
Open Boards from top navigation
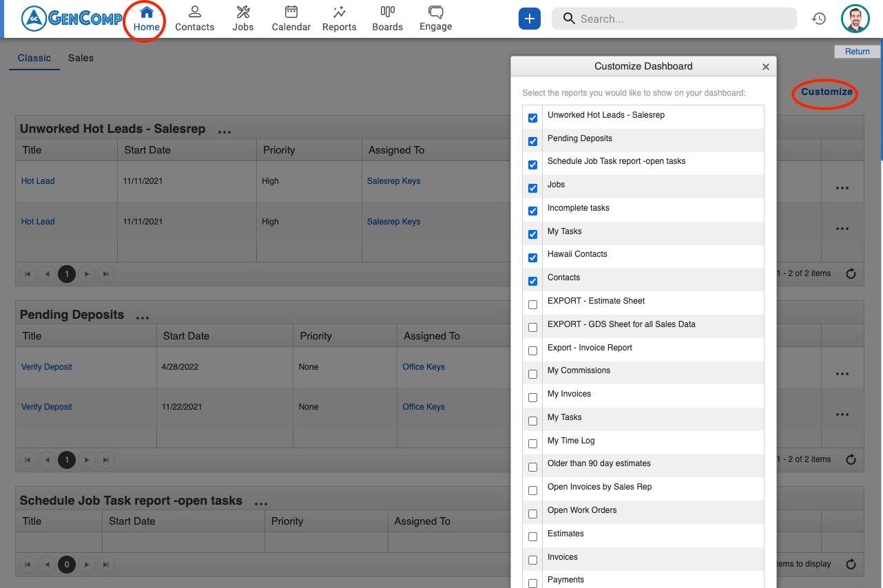387,19
